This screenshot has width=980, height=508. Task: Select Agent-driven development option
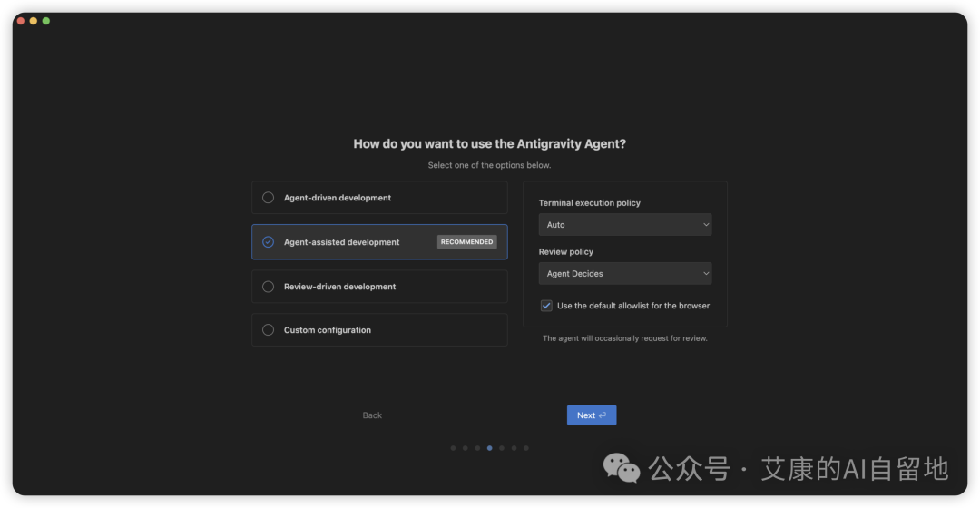(x=379, y=198)
